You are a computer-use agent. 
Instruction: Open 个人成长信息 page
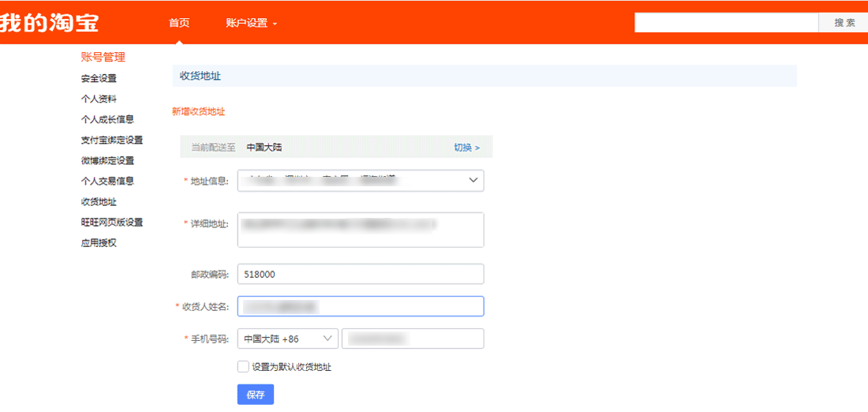pos(107,119)
